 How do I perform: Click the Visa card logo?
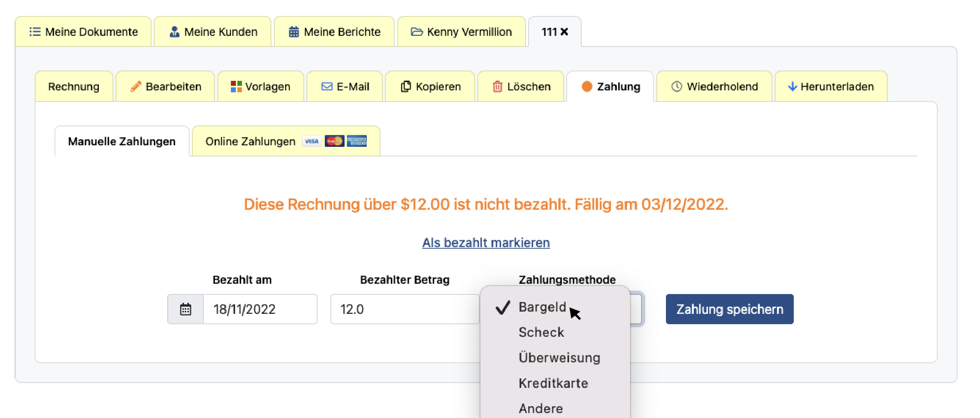coord(312,141)
